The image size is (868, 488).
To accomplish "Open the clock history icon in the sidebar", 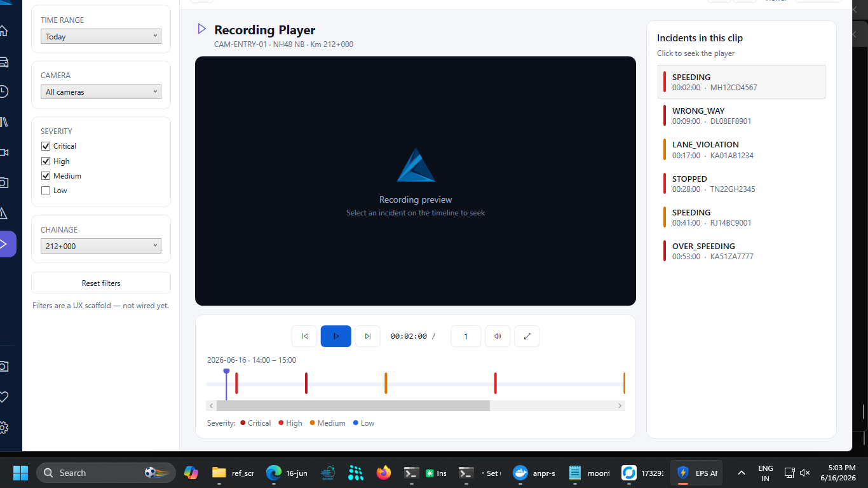I will [3, 91].
